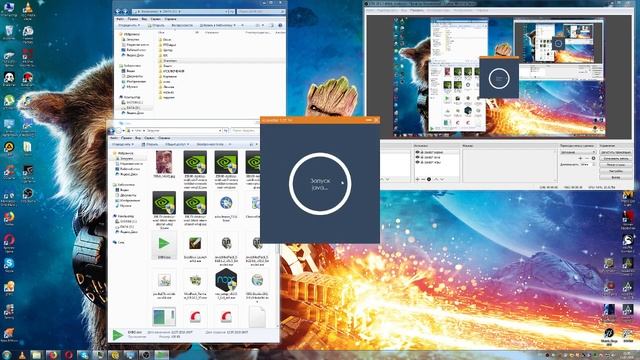Expand Упорядочить dropdown in upper Explorer window

(129, 25)
